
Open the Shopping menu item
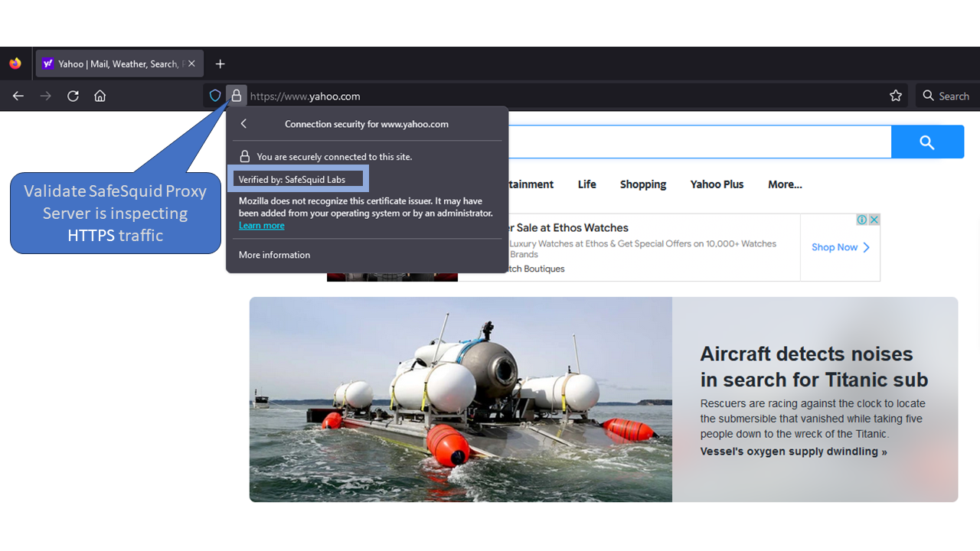pos(643,184)
